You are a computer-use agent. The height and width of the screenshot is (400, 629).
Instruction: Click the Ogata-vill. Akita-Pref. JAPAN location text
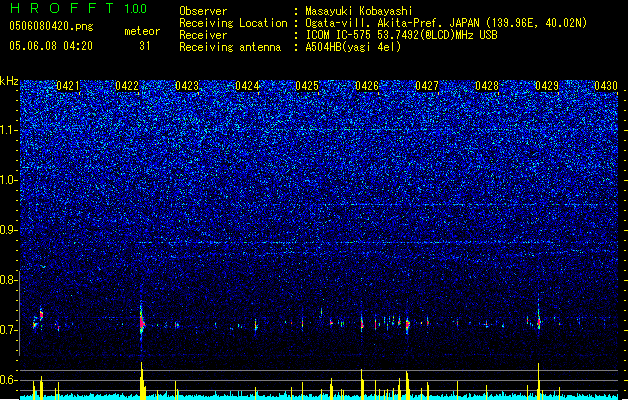[x=446, y=23]
